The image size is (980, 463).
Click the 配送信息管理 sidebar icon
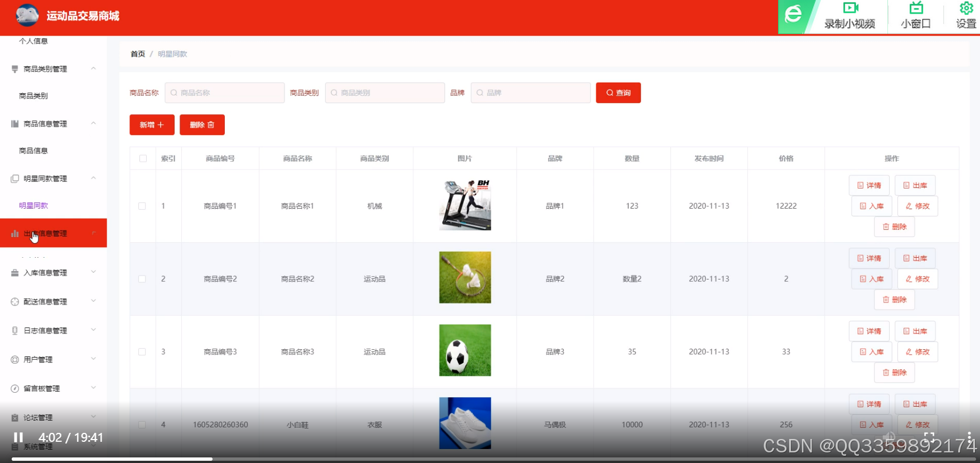pos(15,302)
